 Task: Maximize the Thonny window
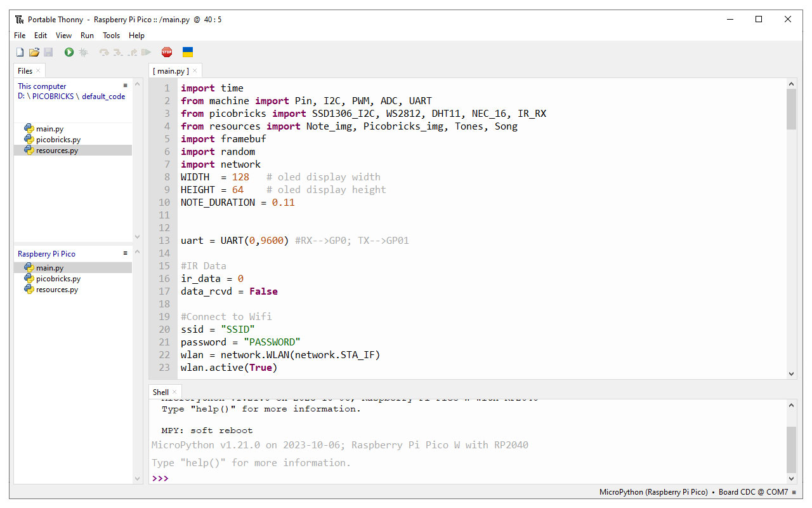[759, 19]
